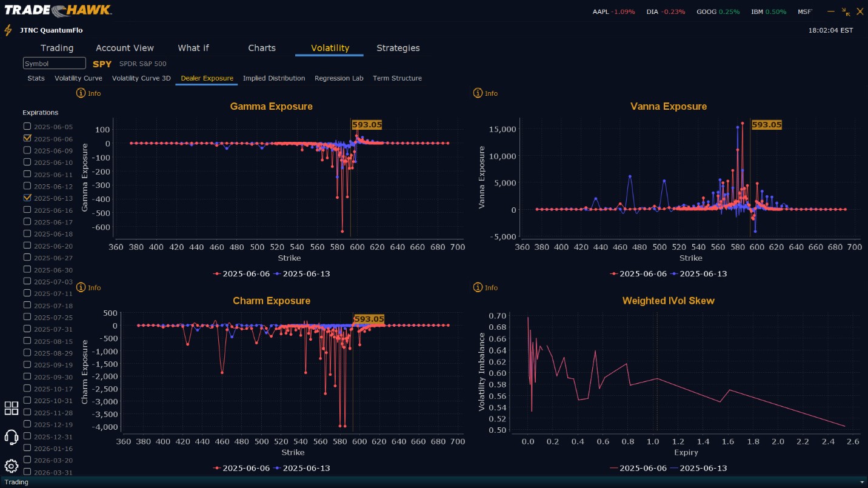Open the Info icon above Weighted IVol Skew
This screenshot has height=488, width=868.
[x=478, y=287]
